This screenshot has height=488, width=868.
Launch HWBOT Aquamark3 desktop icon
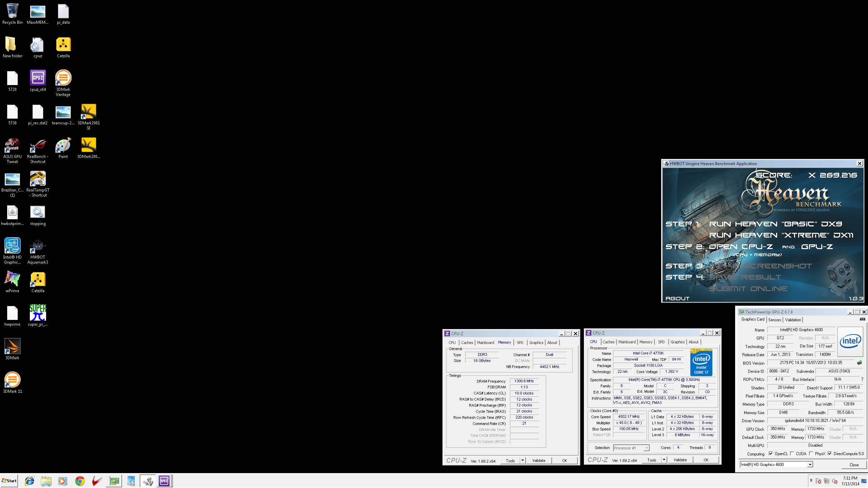point(38,251)
